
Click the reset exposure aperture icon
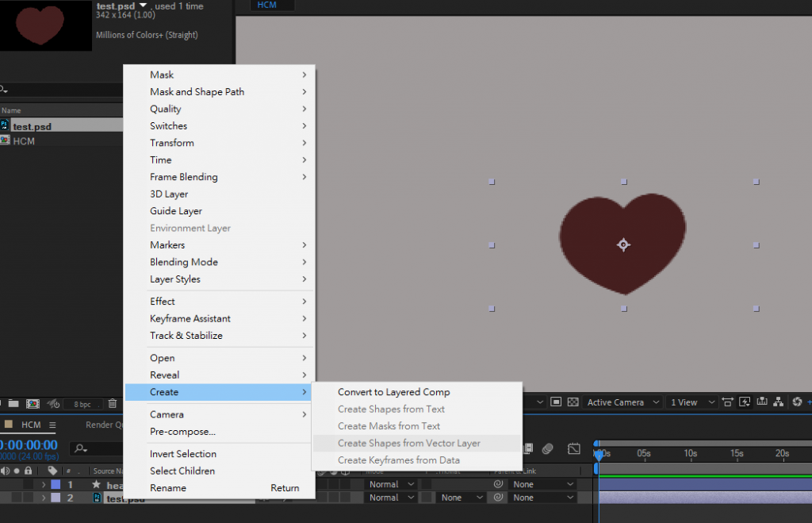(x=797, y=402)
